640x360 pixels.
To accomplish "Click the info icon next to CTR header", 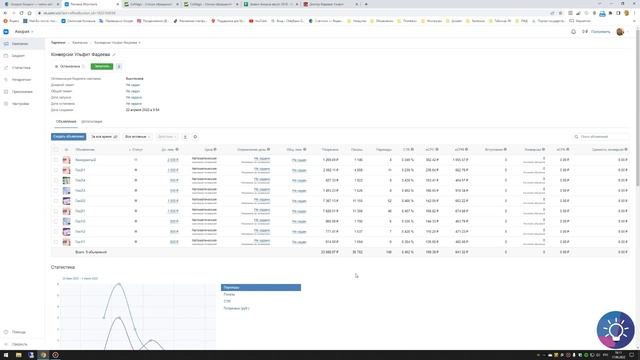I will pyautogui.click(x=412, y=149).
